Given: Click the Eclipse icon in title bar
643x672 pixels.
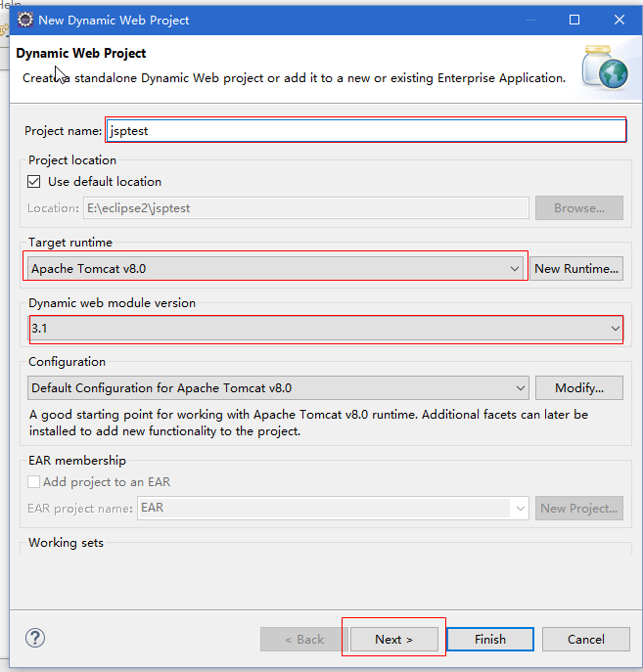Looking at the screenshot, I should [24, 20].
